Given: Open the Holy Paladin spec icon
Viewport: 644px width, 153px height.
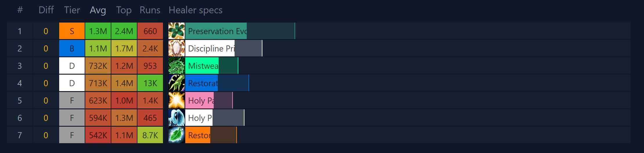Looking at the screenshot, I should point(176,100).
